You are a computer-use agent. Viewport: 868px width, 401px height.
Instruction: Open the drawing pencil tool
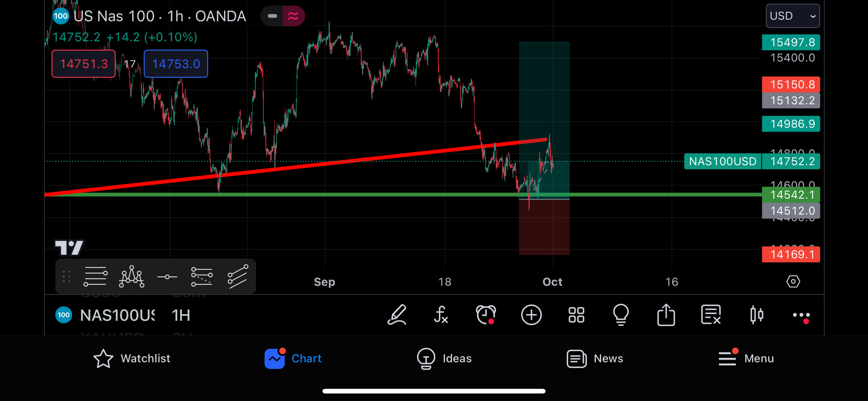pyautogui.click(x=397, y=315)
